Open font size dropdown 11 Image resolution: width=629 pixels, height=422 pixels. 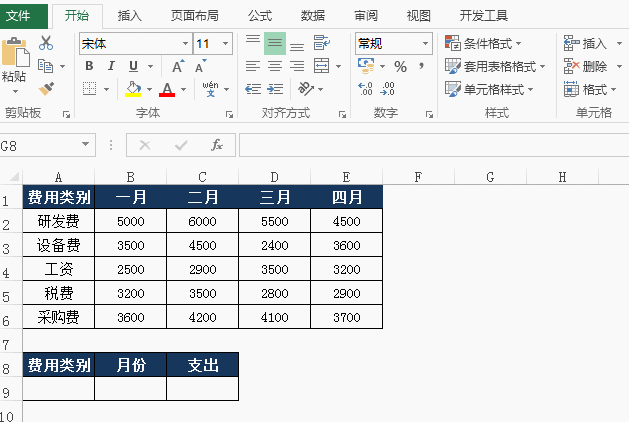[225, 43]
